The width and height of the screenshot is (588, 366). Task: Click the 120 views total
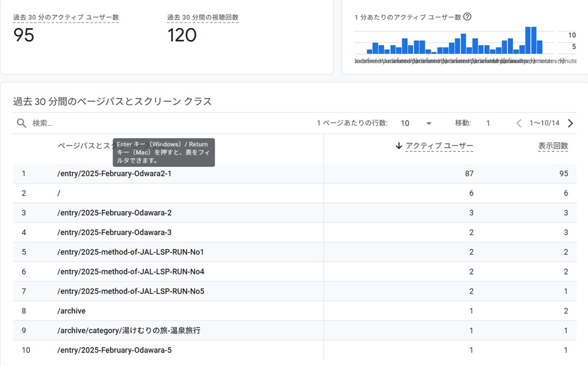click(182, 35)
